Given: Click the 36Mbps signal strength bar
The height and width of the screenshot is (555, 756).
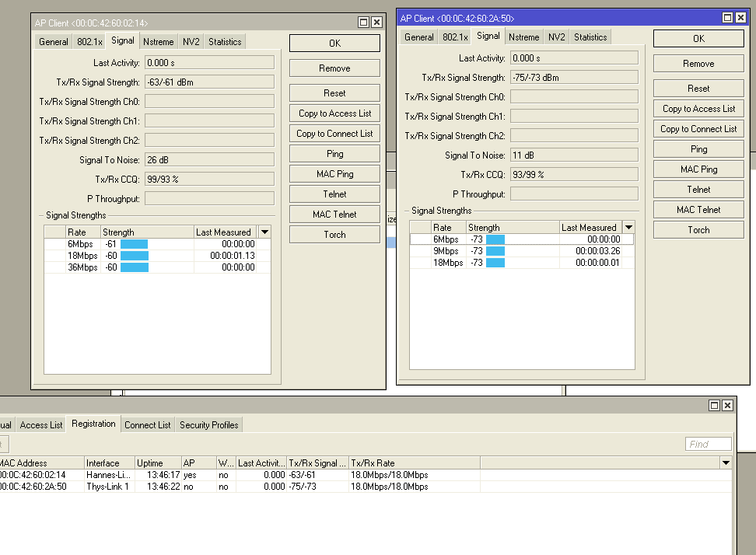Looking at the screenshot, I should point(134,267).
